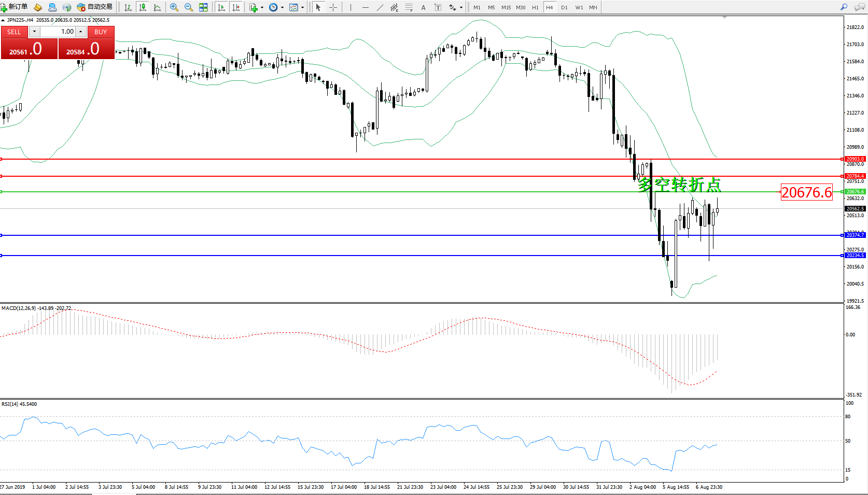Toggle AutoTrading (自动交易) on the toolbar
Screen dimensions: 868x495
[x=95, y=7]
